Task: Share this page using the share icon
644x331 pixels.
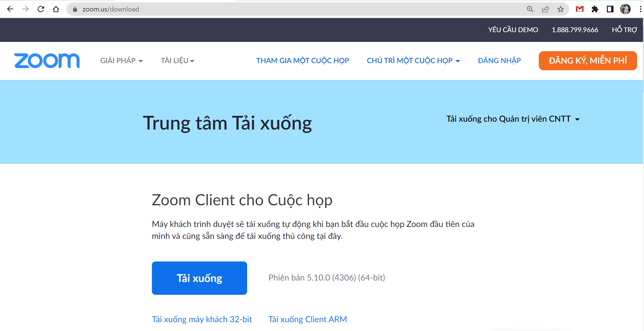Action: [545, 9]
